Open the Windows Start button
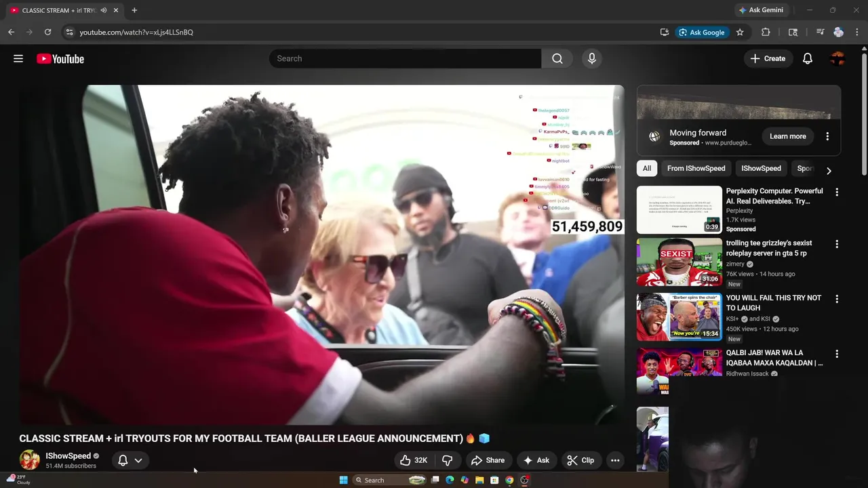Image resolution: width=868 pixels, height=488 pixels. click(344, 480)
